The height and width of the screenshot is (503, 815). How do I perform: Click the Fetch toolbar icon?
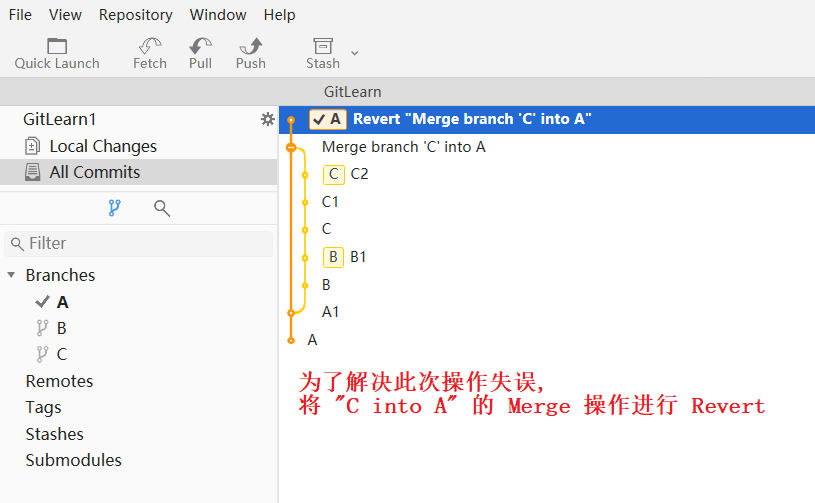click(x=150, y=46)
